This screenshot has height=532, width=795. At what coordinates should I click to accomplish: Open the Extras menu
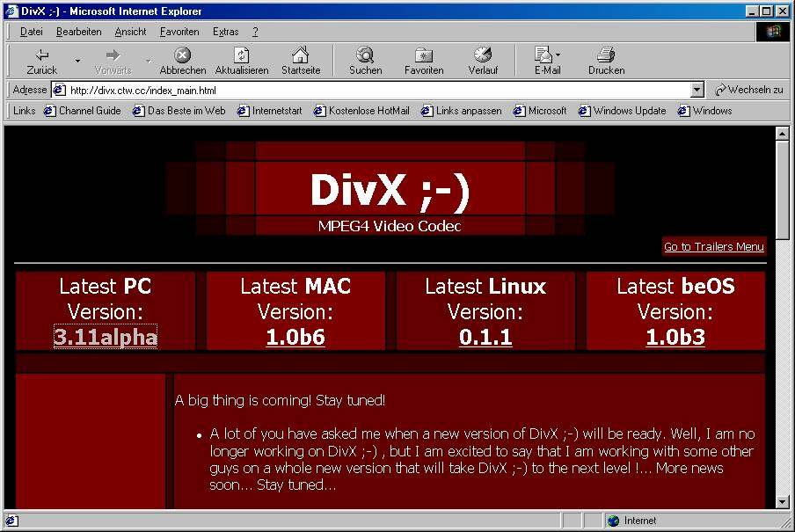225,32
